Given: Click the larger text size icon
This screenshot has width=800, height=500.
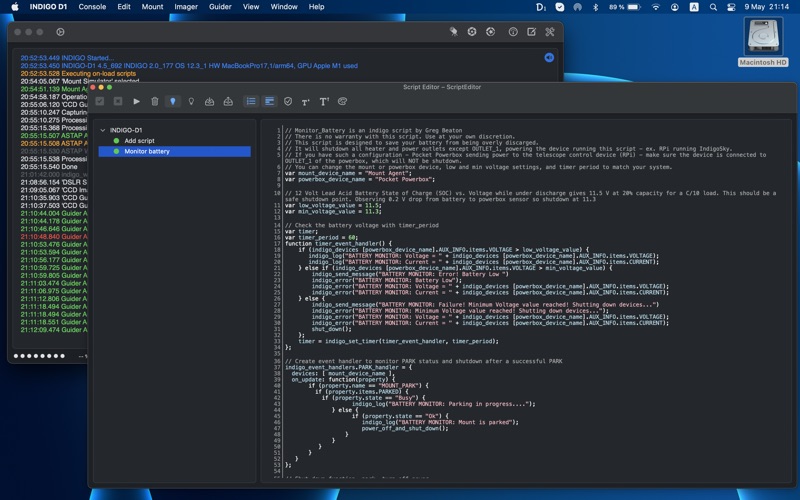Looking at the screenshot, I should tap(324, 101).
